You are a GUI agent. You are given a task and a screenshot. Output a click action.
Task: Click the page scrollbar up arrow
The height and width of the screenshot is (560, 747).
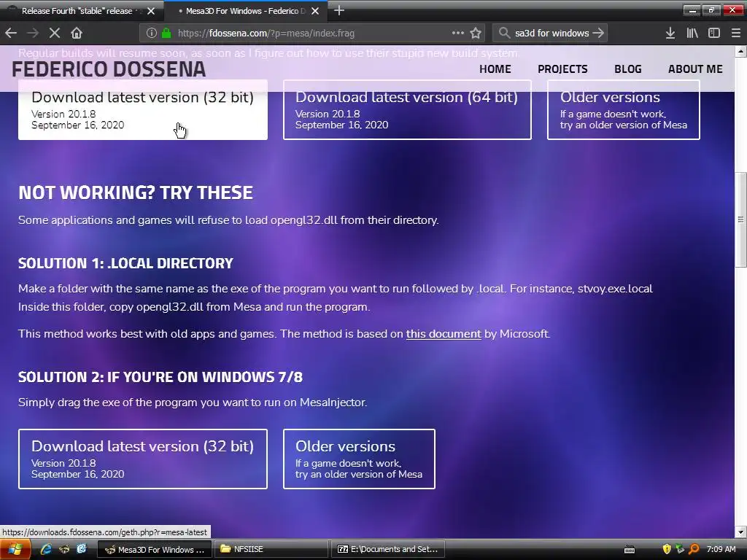pos(741,51)
